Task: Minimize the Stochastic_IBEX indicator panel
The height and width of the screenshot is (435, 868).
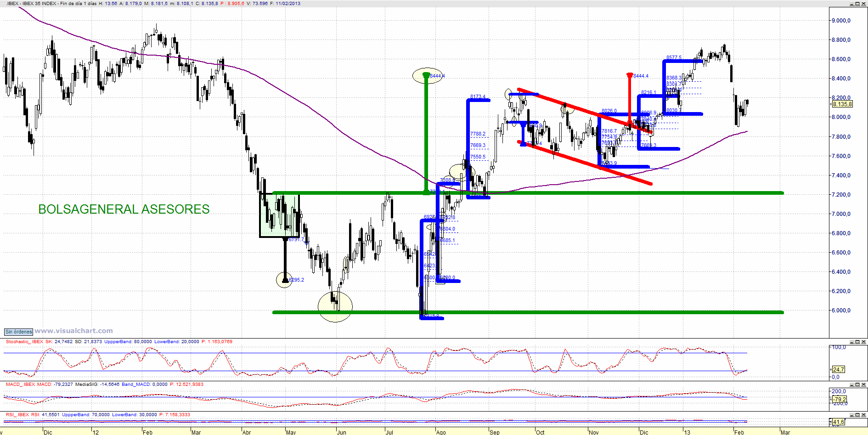Action: tap(851, 342)
